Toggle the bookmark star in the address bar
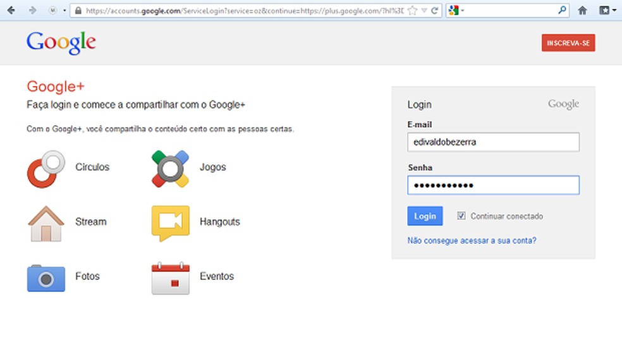The width and height of the screenshot is (622, 364). click(x=412, y=9)
